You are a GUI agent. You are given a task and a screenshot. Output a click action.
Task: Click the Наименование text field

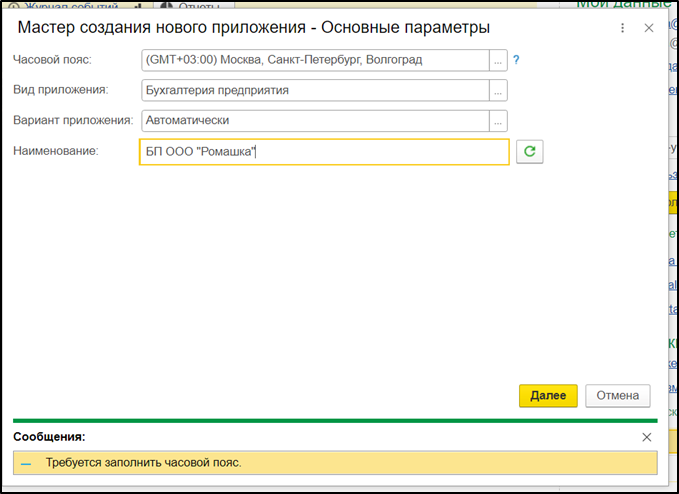pos(324,152)
